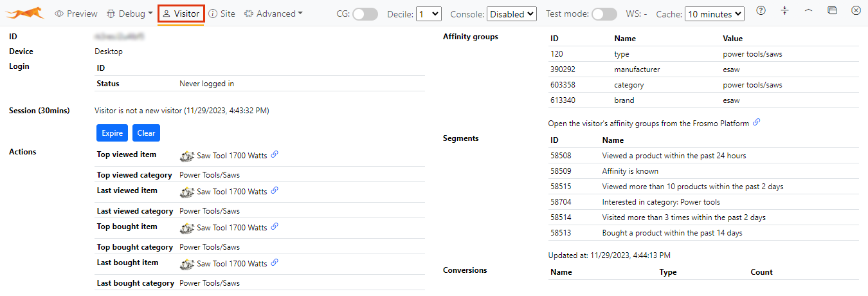Click link icon next to Top viewed item

[275, 154]
